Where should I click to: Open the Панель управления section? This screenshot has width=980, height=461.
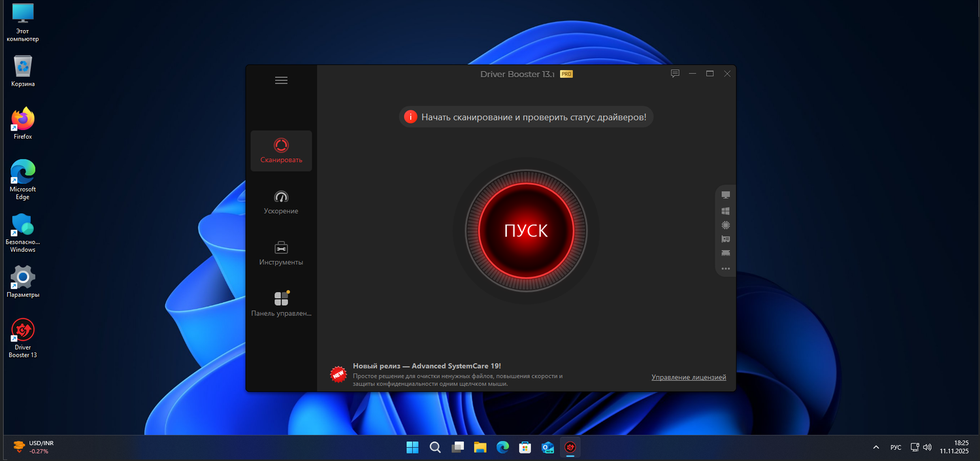coord(281,304)
